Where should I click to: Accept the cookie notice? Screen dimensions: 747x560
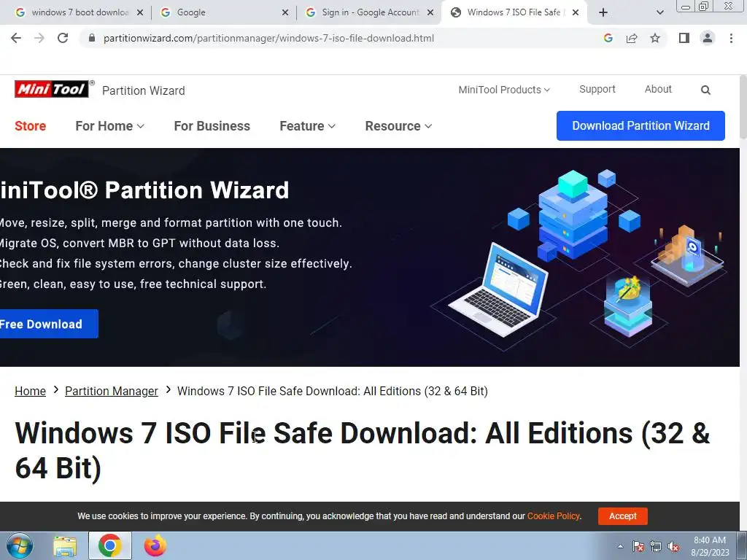pos(623,516)
